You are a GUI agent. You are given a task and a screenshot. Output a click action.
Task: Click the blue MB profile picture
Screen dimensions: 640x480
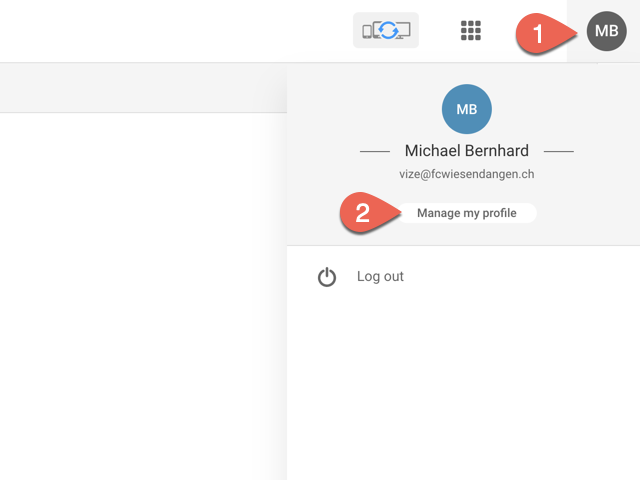tap(466, 109)
